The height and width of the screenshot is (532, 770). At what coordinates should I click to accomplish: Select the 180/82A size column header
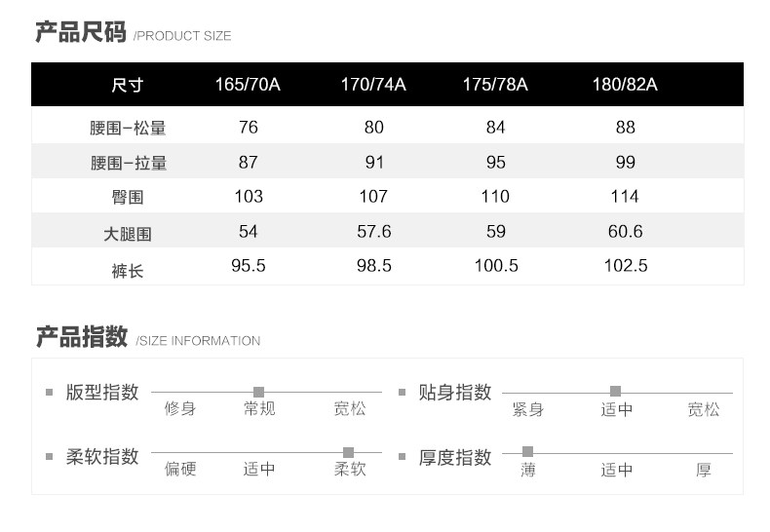[625, 85]
